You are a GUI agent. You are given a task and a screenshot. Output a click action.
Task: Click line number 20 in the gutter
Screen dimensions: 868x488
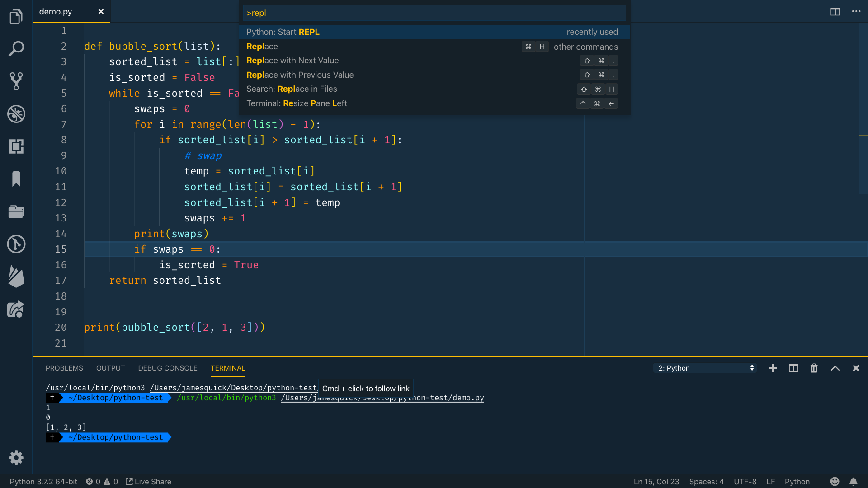(61, 328)
